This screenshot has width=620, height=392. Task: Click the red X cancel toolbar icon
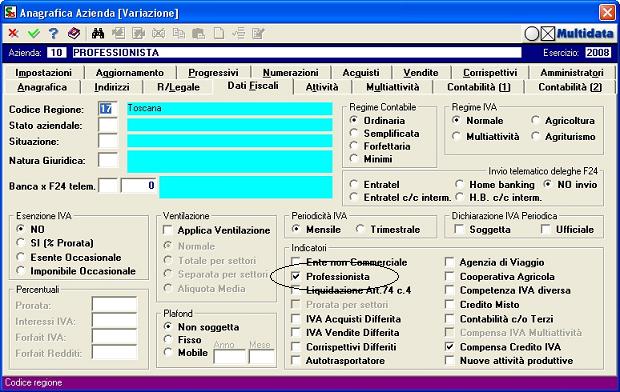pos(13,33)
